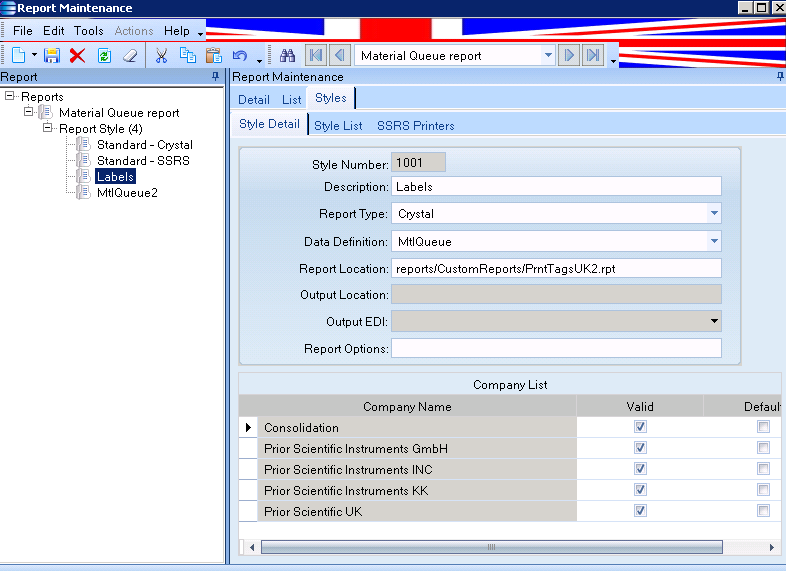The width and height of the screenshot is (786, 571).
Task: Open the Output EDI dropdown
Action: tap(714, 321)
